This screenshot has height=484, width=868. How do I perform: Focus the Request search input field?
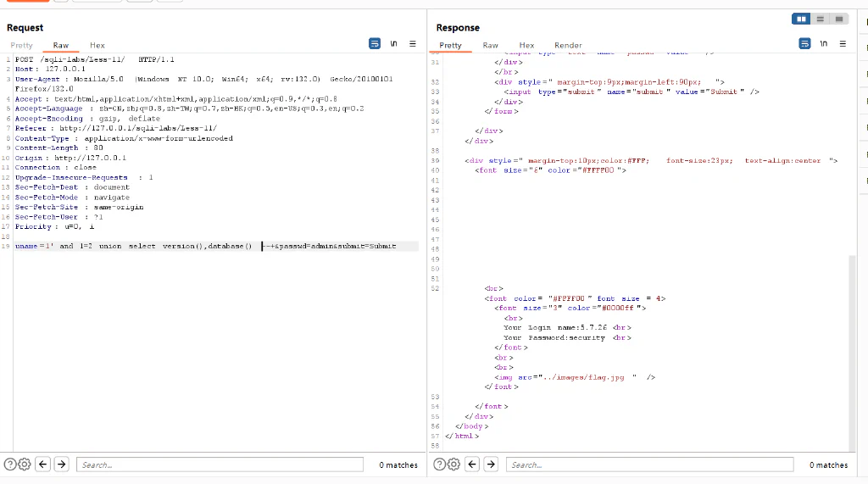click(220, 465)
